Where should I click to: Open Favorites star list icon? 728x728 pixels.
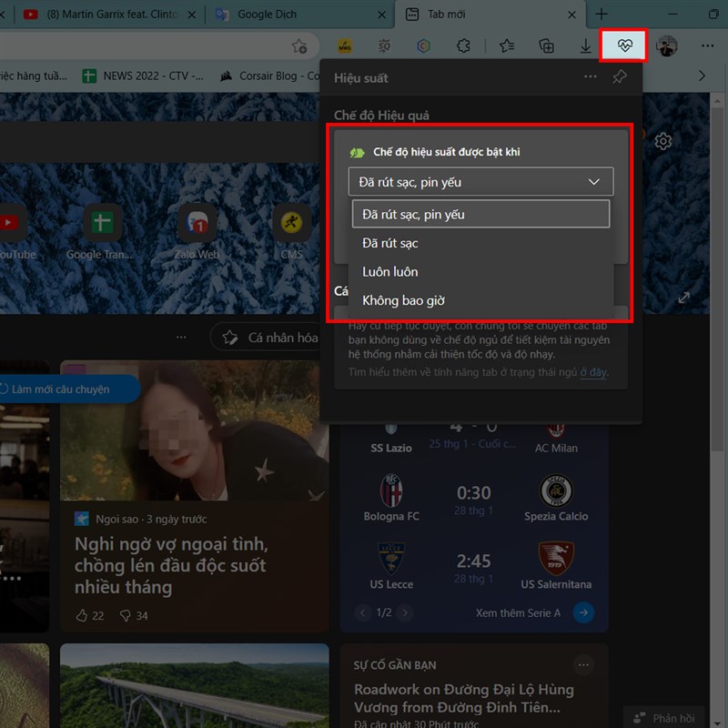(x=507, y=46)
